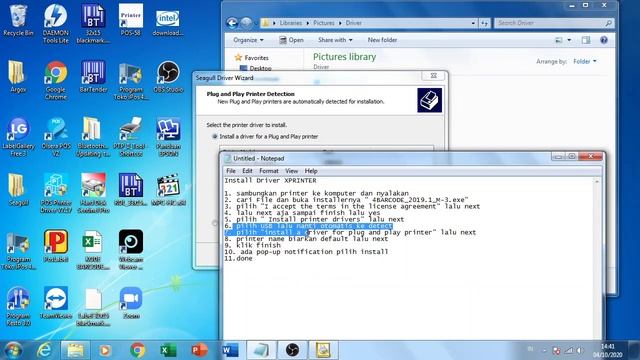
Task: Expand the change view options arrow
Action: (x=569, y=40)
